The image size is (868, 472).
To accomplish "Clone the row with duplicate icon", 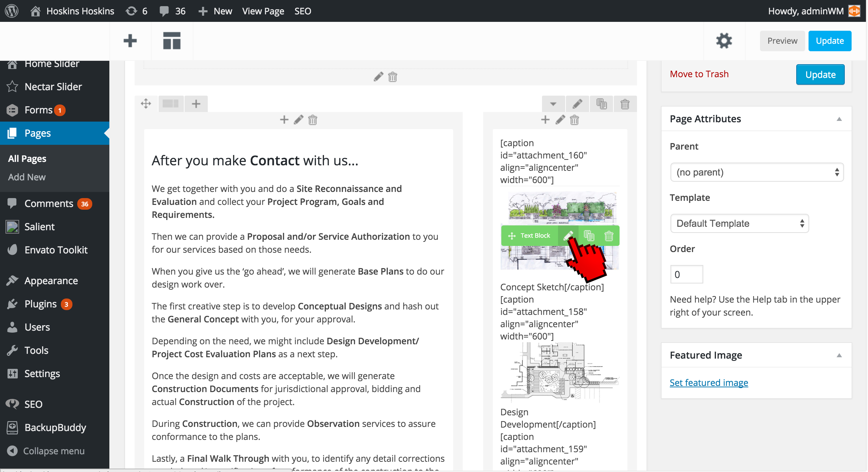I will (601, 104).
